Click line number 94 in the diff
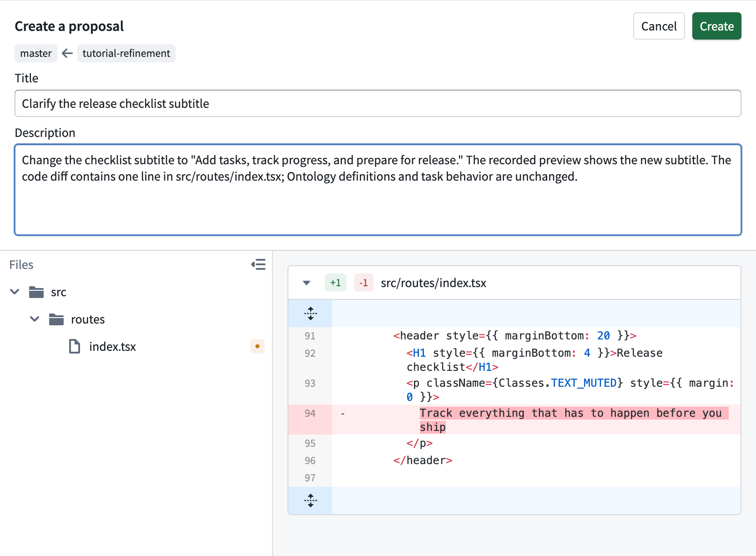 tap(310, 413)
